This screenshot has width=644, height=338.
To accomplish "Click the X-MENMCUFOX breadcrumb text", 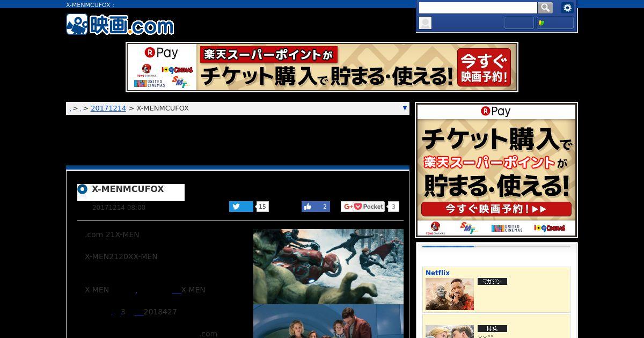I will click(x=163, y=108).
